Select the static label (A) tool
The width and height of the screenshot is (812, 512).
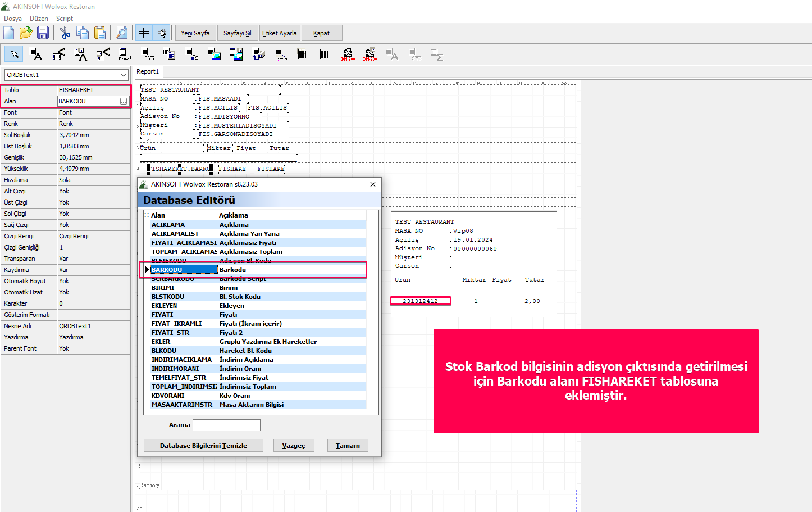[x=36, y=55]
